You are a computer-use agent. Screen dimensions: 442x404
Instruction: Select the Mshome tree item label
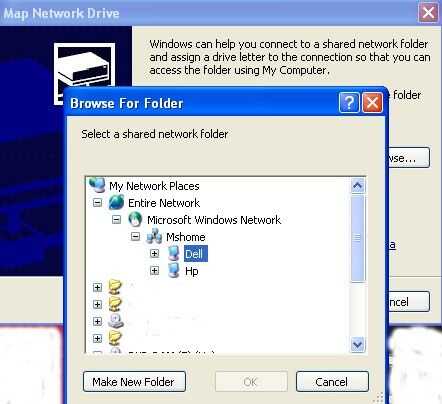click(x=186, y=237)
